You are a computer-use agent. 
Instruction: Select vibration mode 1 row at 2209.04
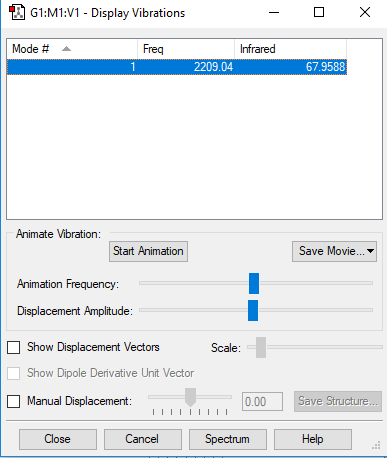[x=177, y=67]
